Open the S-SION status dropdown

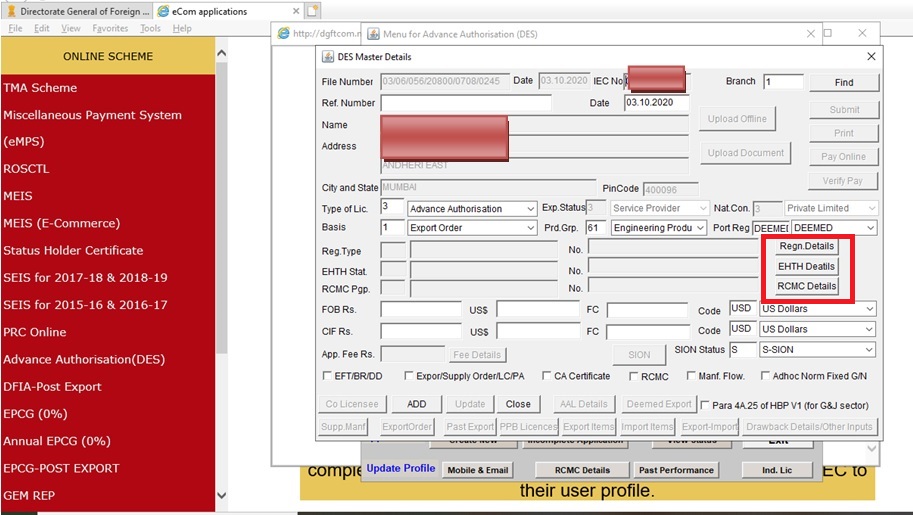click(818, 350)
